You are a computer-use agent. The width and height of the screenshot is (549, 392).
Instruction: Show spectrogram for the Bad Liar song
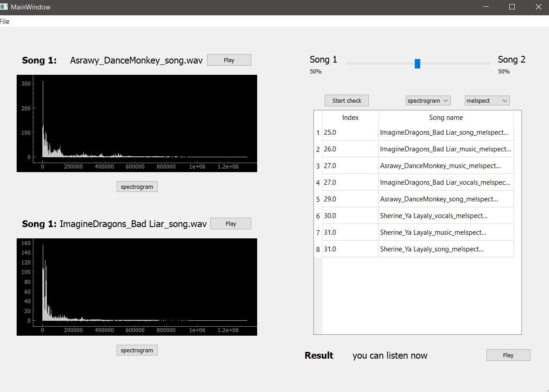137,350
